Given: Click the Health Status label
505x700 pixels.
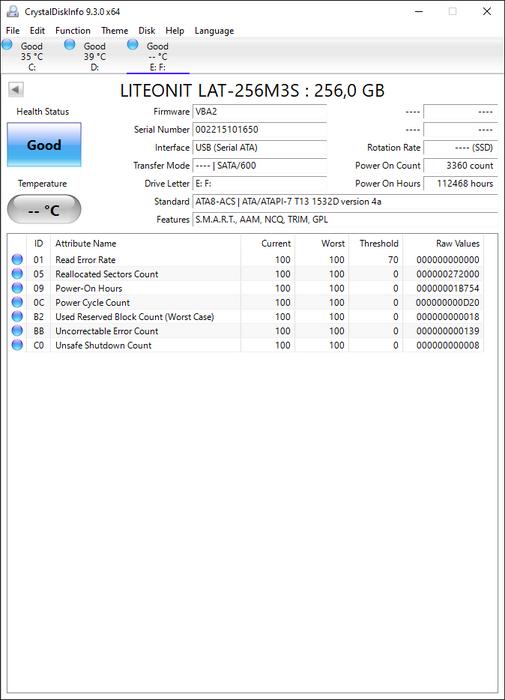Looking at the screenshot, I should pyautogui.click(x=43, y=112).
